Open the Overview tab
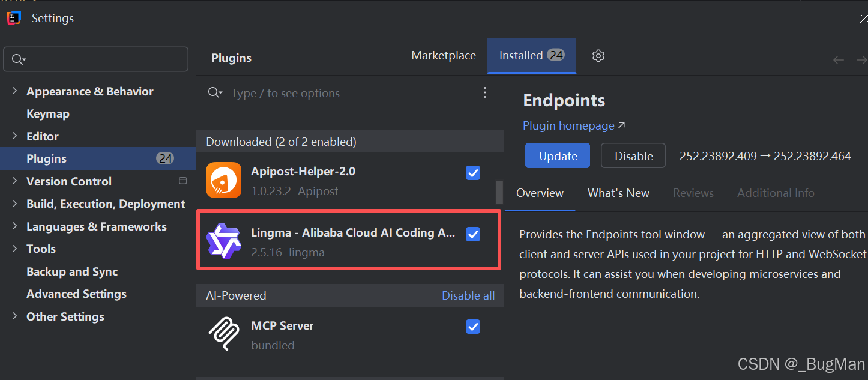 point(540,193)
